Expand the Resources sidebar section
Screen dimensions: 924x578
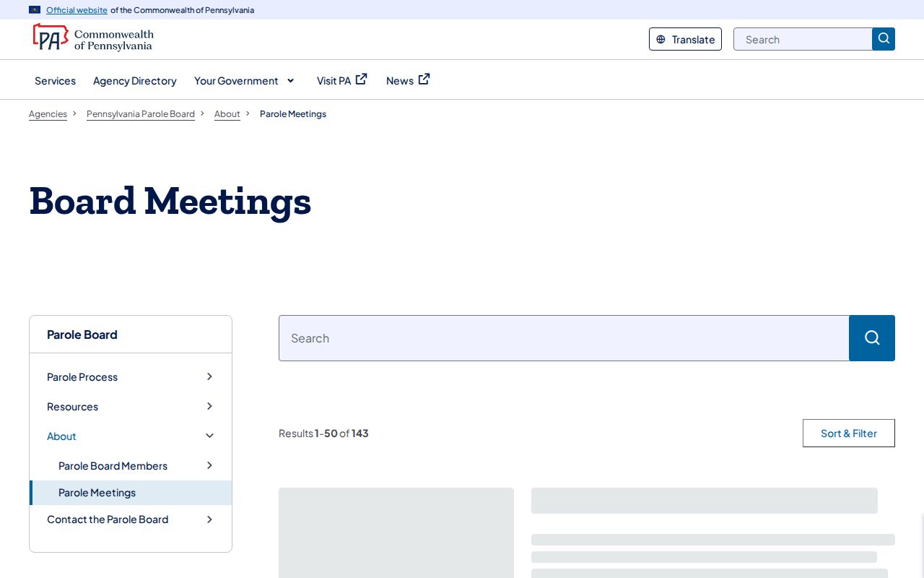click(x=209, y=406)
